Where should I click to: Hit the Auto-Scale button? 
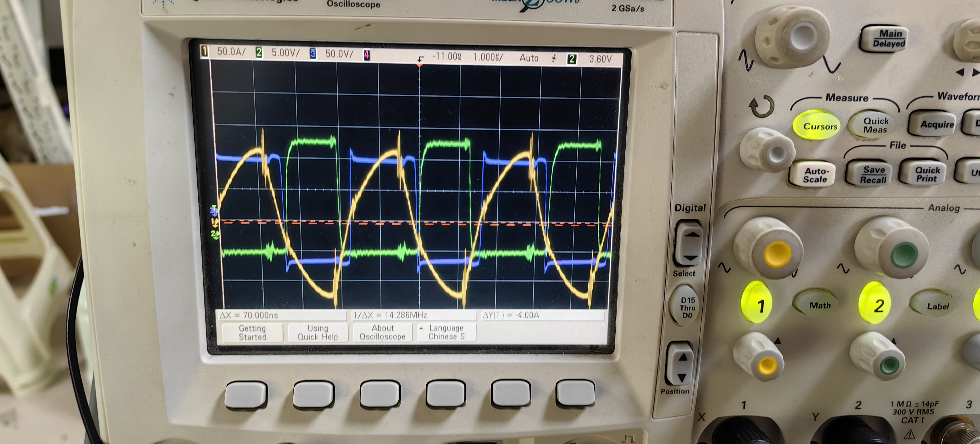[x=814, y=175]
